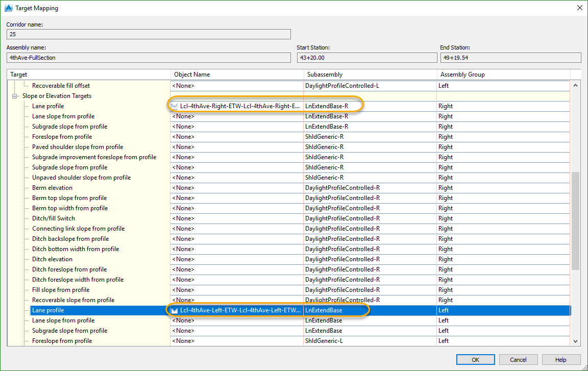588x371 pixels.
Task: Open Help for Target Mapping
Action: coord(561,360)
